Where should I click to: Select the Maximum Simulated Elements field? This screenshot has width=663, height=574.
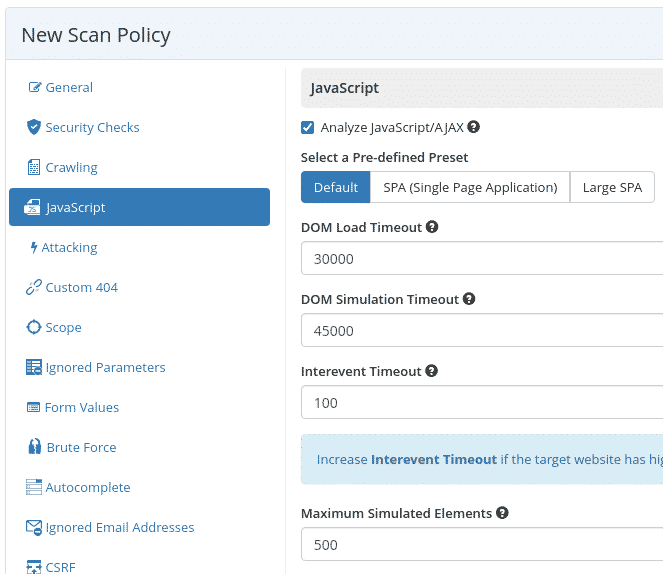[x=481, y=545]
